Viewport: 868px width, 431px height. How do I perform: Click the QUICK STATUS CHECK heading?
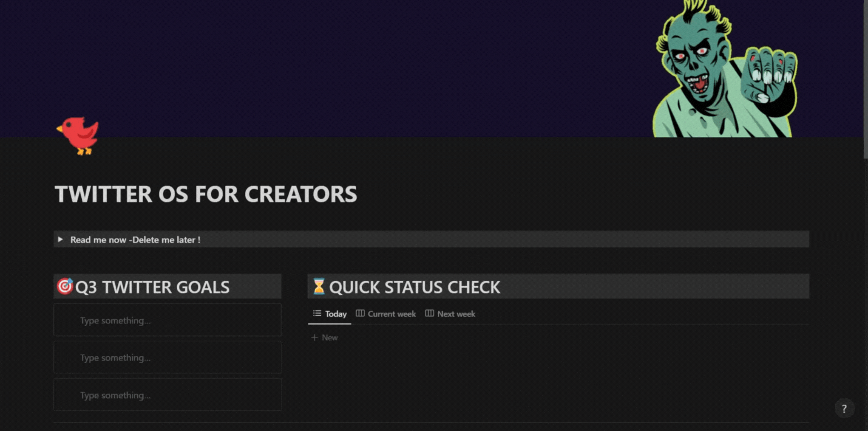[414, 287]
